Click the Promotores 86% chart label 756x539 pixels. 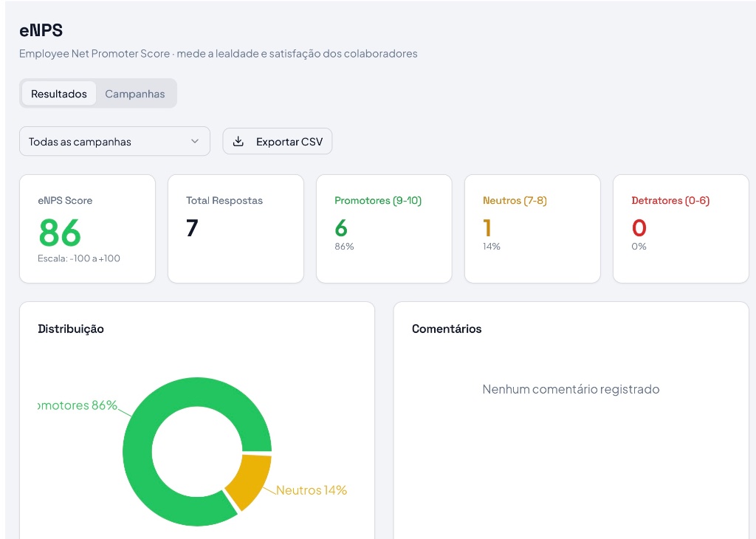[78, 405]
